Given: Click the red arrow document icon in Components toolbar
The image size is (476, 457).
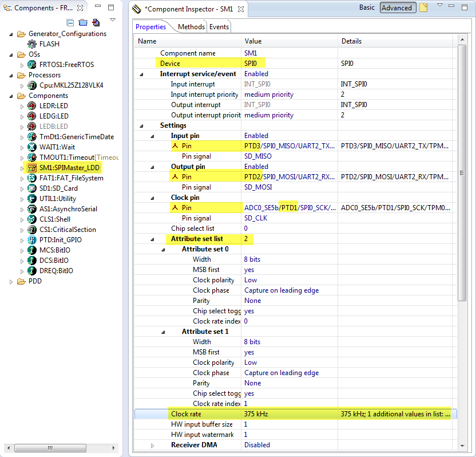Looking at the screenshot, I should tap(96, 22).
